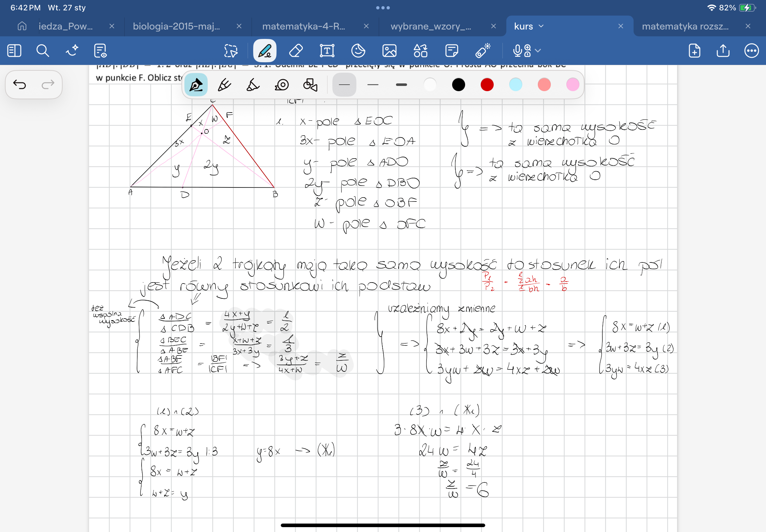Expand the microphone recording options chevron

pyautogui.click(x=537, y=51)
